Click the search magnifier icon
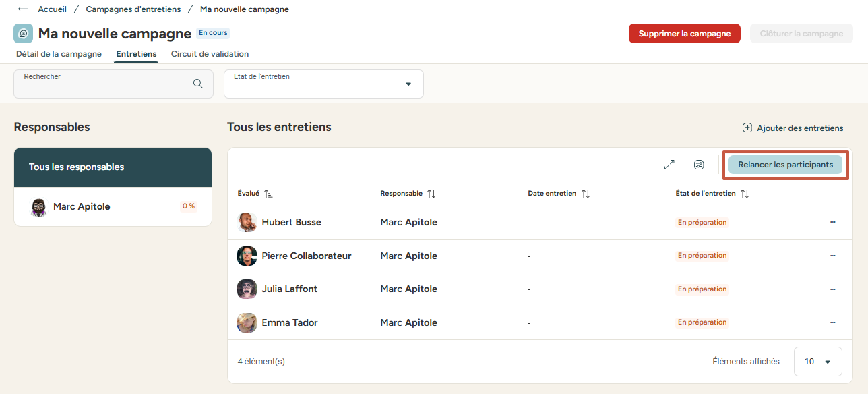This screenshot has width=868, height=394. [198, 84]
